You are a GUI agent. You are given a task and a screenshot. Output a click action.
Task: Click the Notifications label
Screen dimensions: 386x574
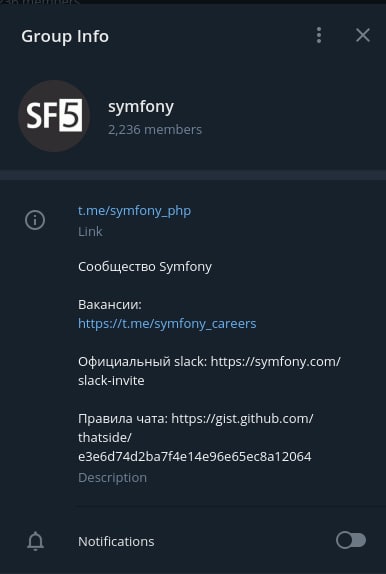pyautogui.click(x=116, y=542)
